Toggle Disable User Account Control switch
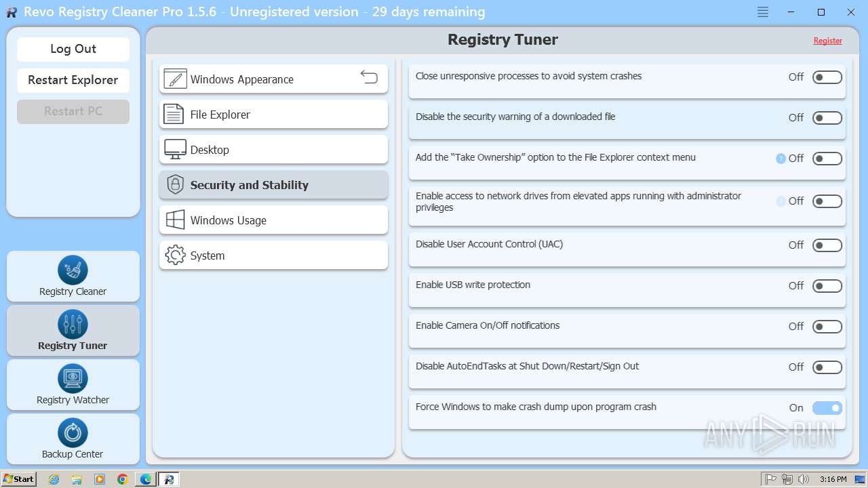The image size is (868, 488). coord(827,245)
